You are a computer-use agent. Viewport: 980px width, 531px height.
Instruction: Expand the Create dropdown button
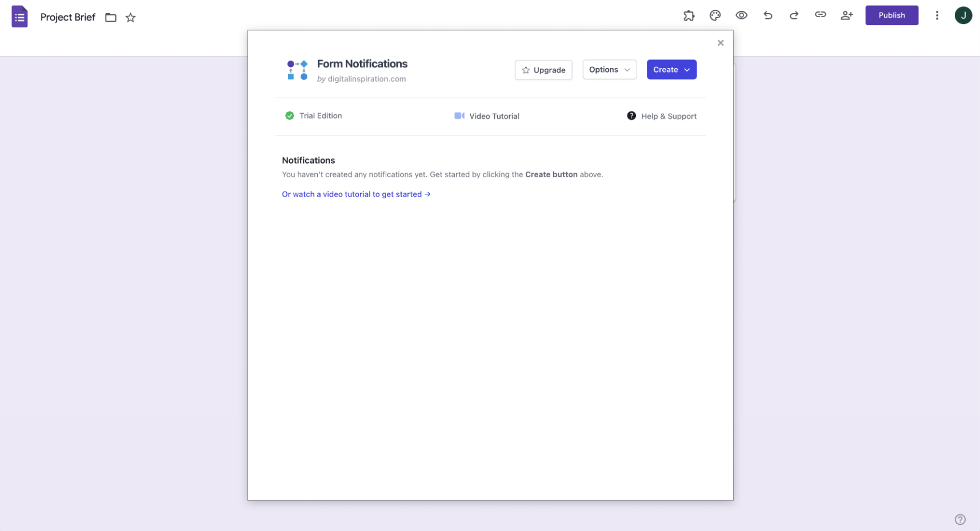tap(671, 70)
